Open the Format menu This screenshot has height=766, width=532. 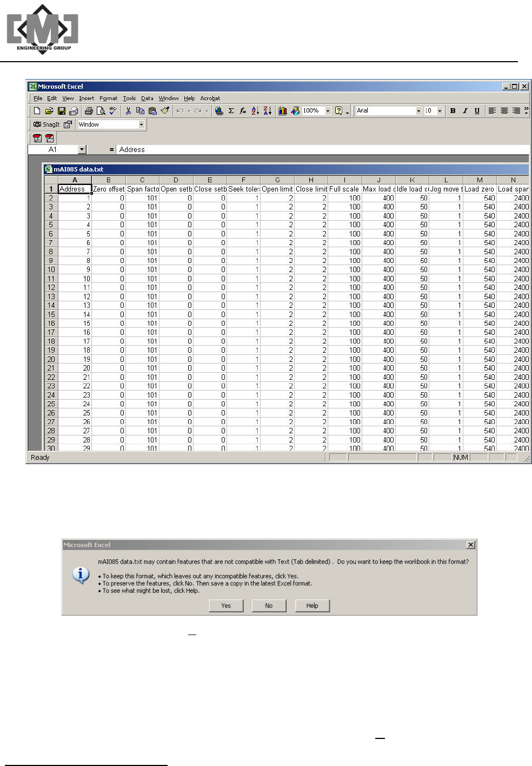(108, 98)
